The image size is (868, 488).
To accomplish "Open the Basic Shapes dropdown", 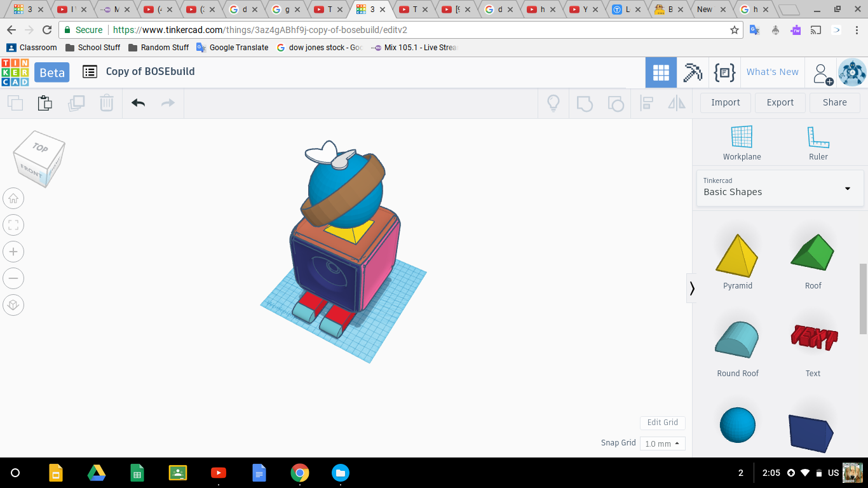I will tap(780, 187).
